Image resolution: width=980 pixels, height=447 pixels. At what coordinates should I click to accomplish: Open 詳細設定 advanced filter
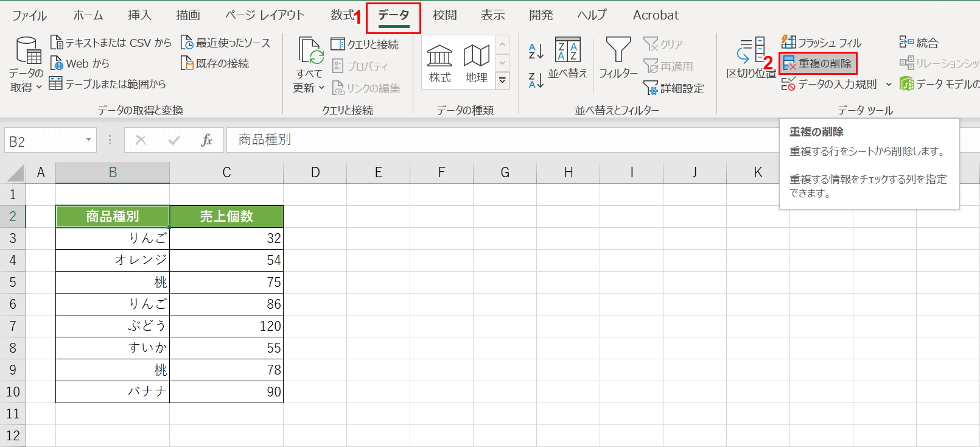point(674,88)
